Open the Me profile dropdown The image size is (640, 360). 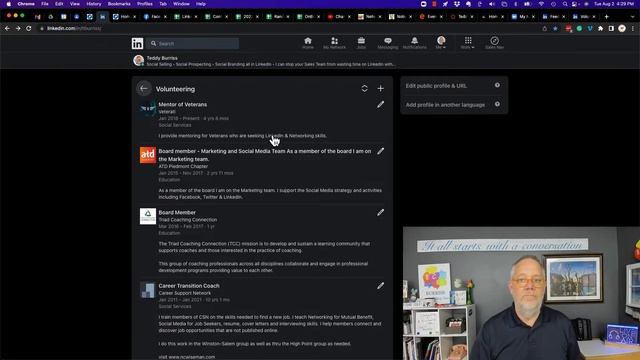tap(441, 43)
